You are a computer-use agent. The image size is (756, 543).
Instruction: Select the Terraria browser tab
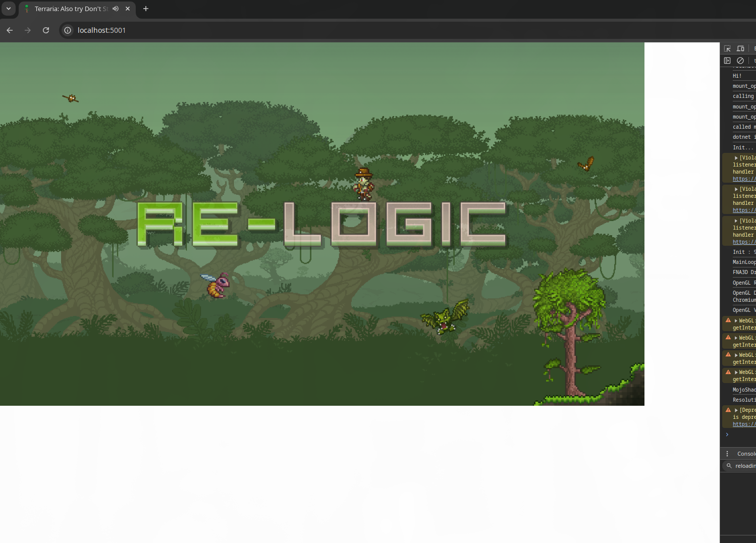(x=77, y=9)
